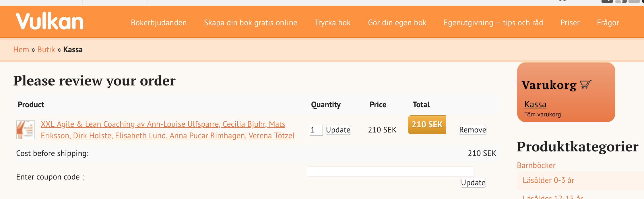The width and height of the screenshot is (644, 199).
Task: Open XXL Agile & Lean Coaching product link
Action: [x=168, y=130]
